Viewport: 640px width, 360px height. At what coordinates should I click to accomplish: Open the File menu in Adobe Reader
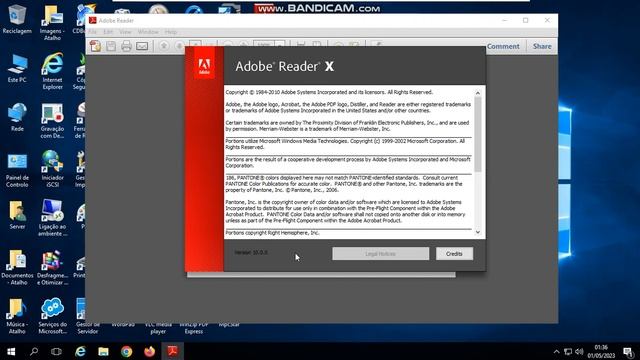point(93,32)
